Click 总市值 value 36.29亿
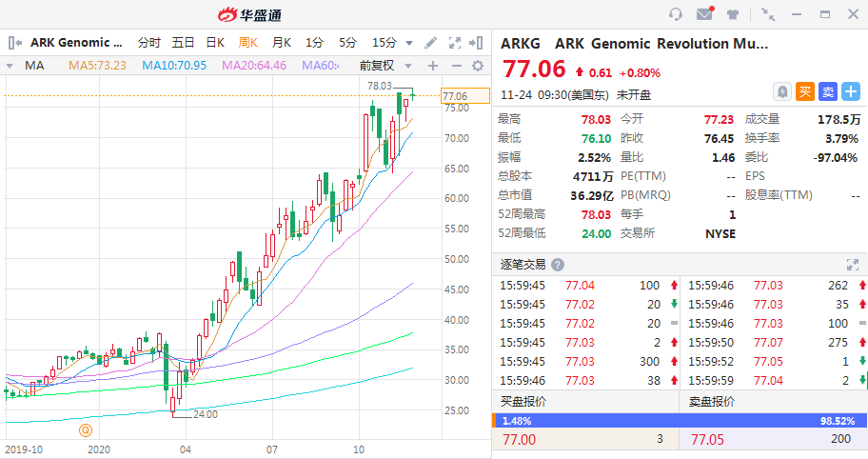The image size is (868, 459). [592, 195]
